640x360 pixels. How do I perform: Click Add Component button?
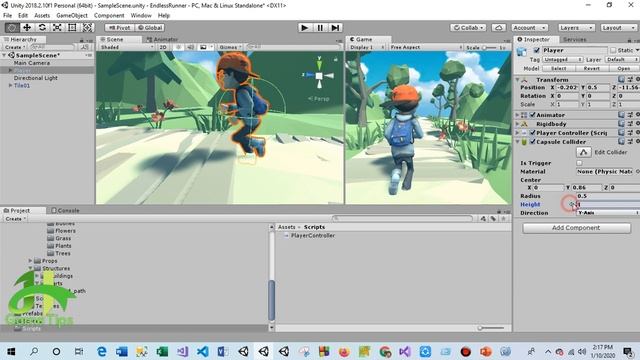click(x=576, y=228)
